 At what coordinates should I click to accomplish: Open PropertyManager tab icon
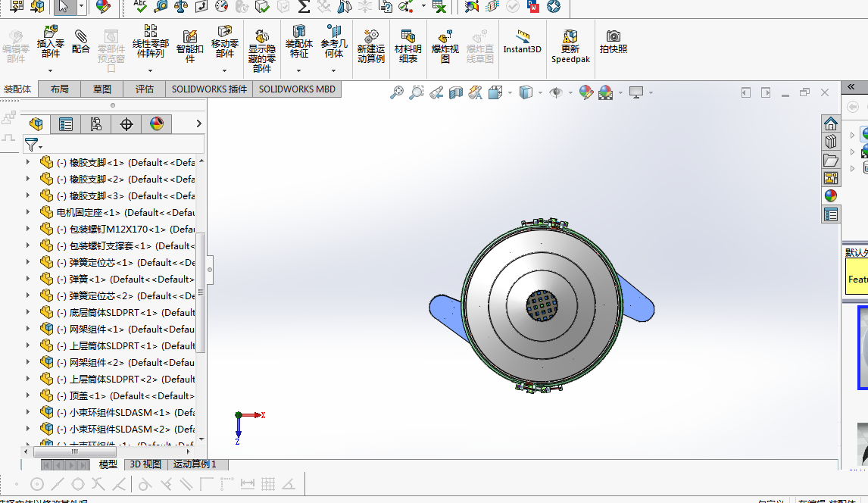(65, 124)
